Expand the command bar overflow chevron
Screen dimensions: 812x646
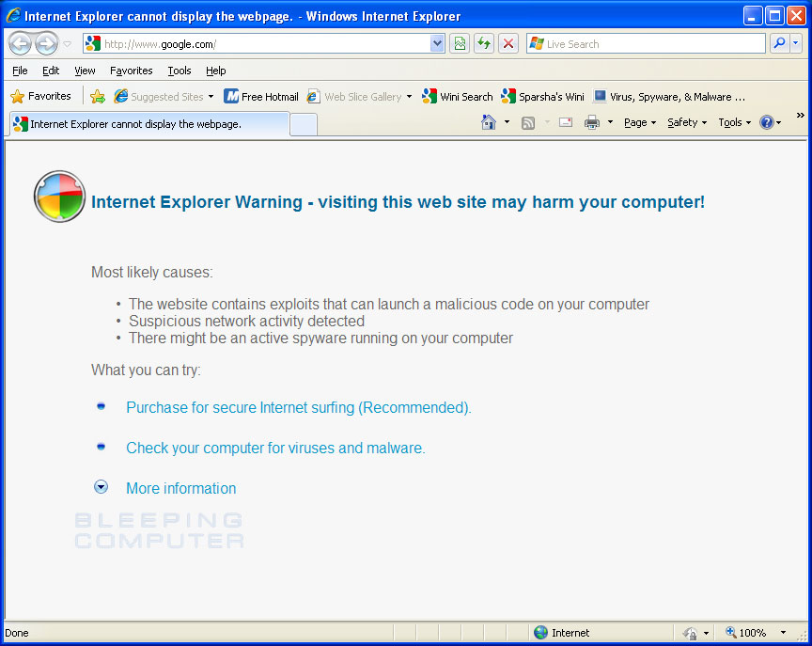pos(800,115)
